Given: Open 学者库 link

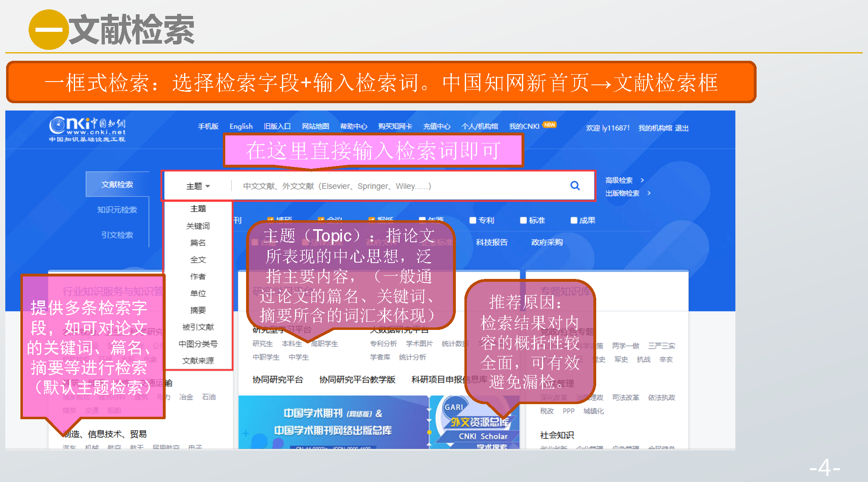Looking at the screenshot, I should pyautogui.click(x=380, y=357).
